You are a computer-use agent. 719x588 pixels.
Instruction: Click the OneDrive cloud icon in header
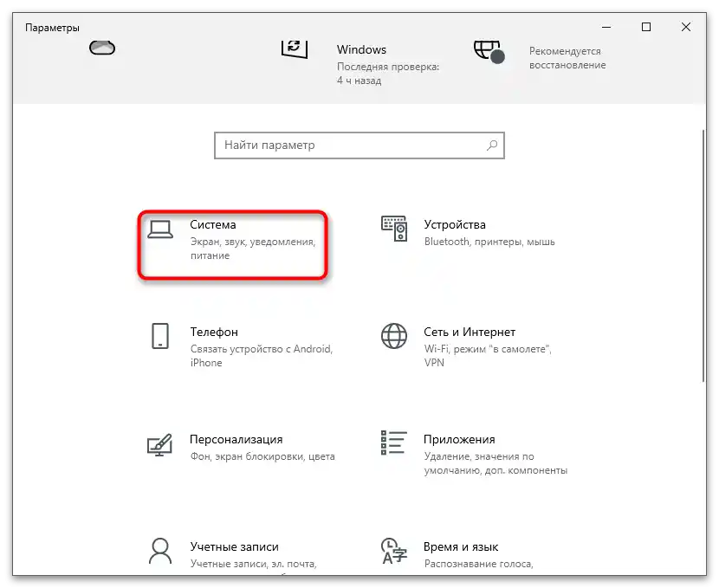pos(102,48)
